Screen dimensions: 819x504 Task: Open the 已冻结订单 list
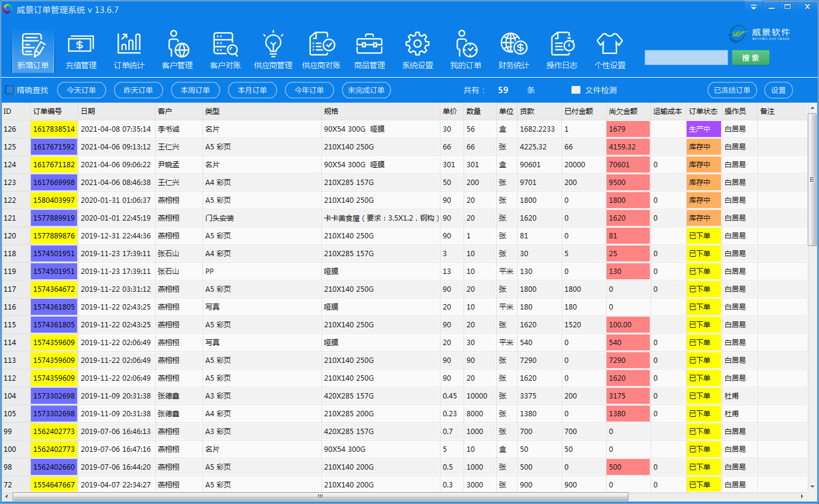pos(732,90)
